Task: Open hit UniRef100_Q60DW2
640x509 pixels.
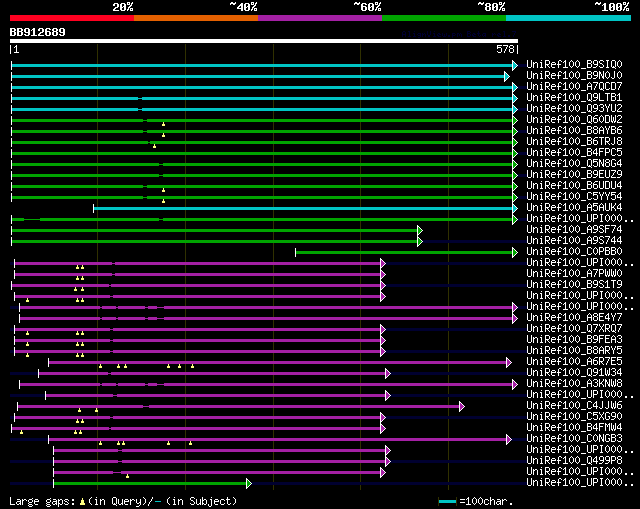Action: tap(574, 120)
